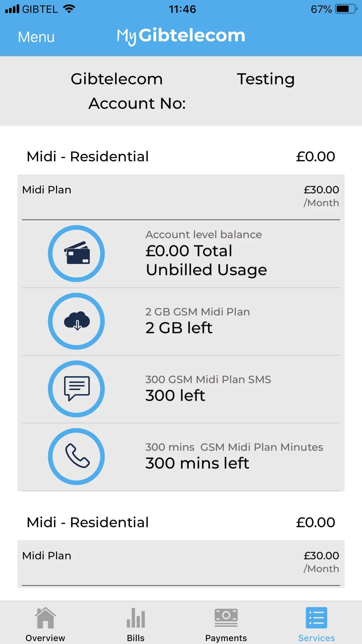362x644 pixels.
Task: Tap the Account No: label
Action: 137,103
